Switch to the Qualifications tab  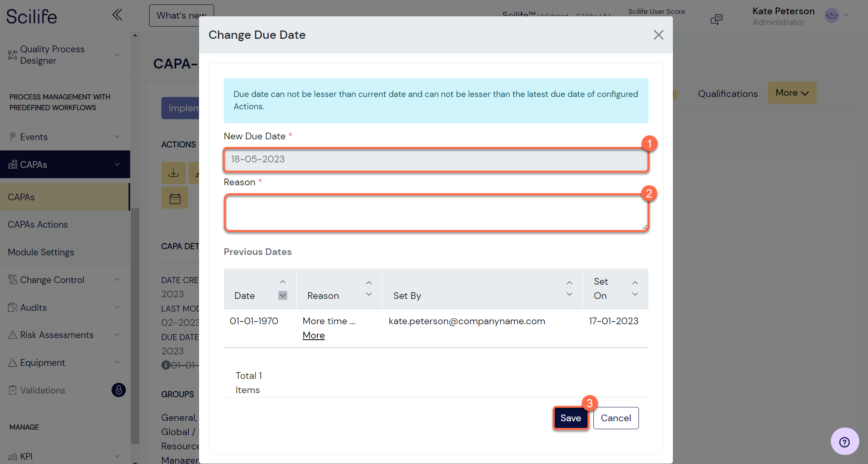pos(728,94)
